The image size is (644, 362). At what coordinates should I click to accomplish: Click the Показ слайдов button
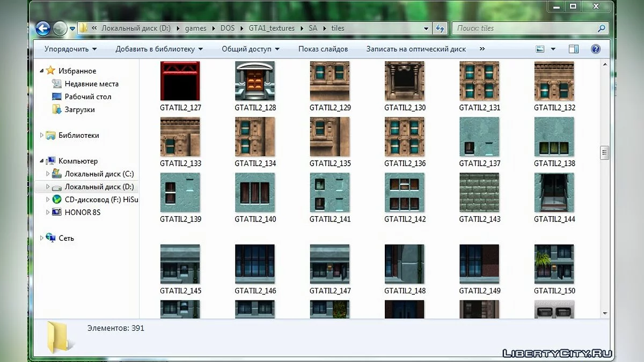tap(323, 49)
